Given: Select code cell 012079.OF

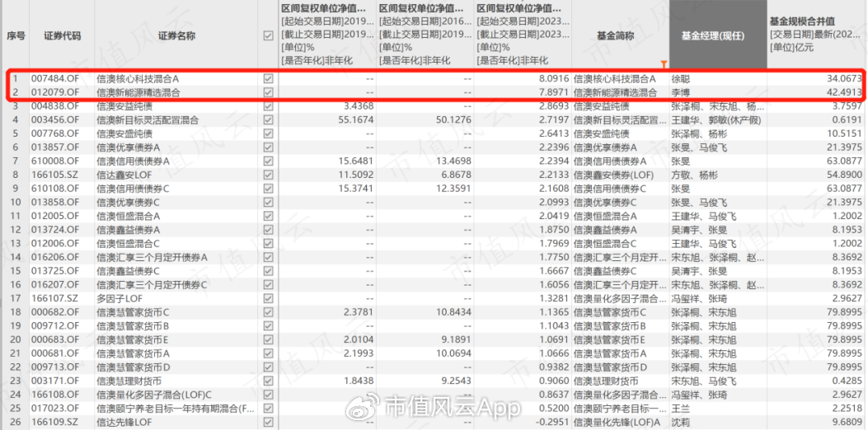Looking at the screenshot, I should 55,92.
